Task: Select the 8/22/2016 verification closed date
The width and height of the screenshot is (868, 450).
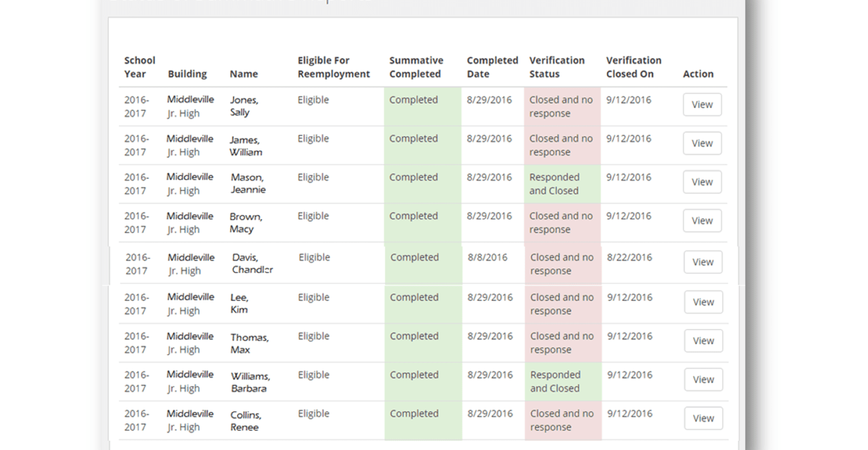Action: pyautogui.click(x=629, y=257)
